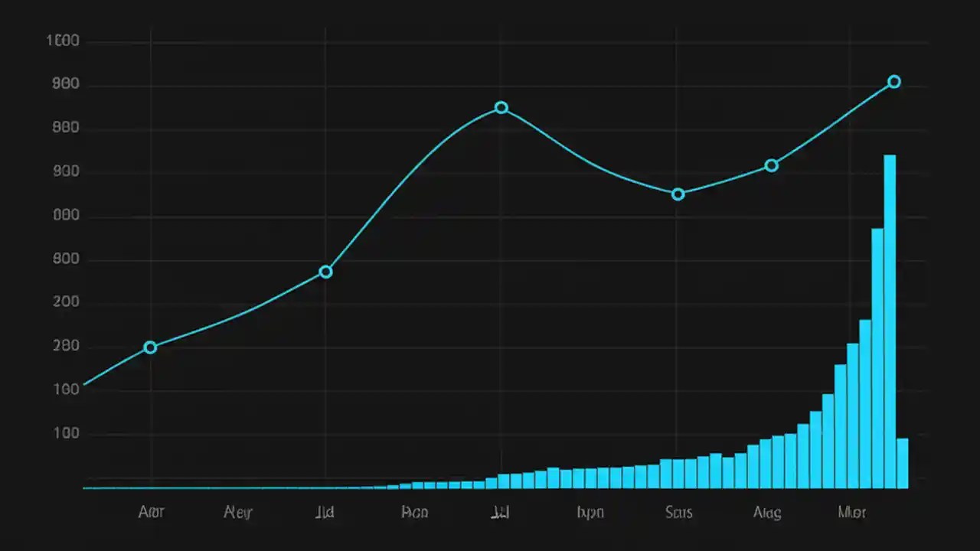The image size is (980, 551).
Task: Click the tallest bar in the bar series
Action: 890,321
